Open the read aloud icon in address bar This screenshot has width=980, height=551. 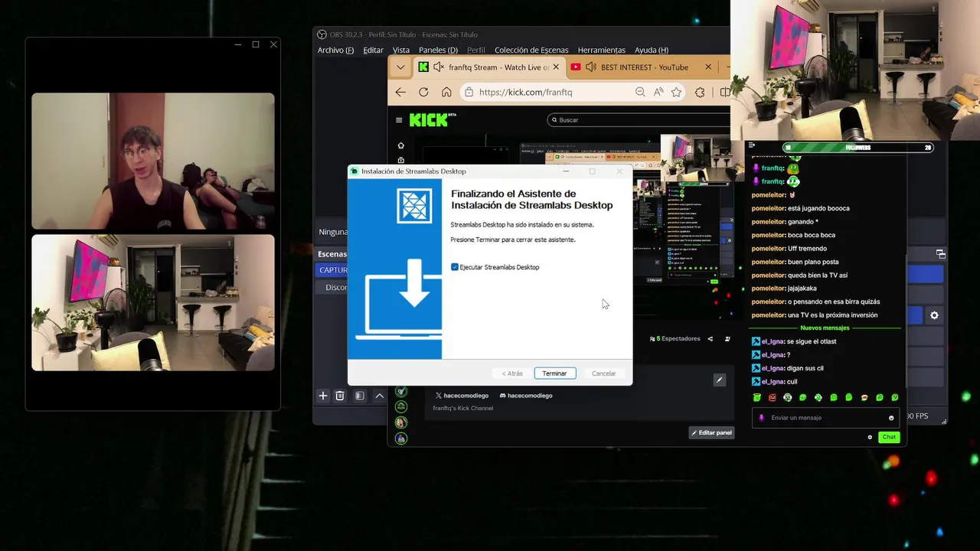click(x=658, y=92)
